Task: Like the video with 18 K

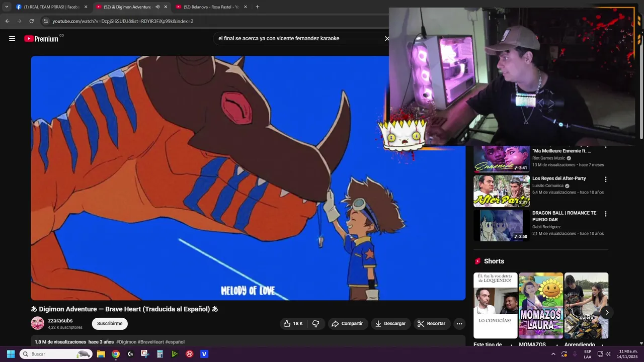Action: coord(293,323)
